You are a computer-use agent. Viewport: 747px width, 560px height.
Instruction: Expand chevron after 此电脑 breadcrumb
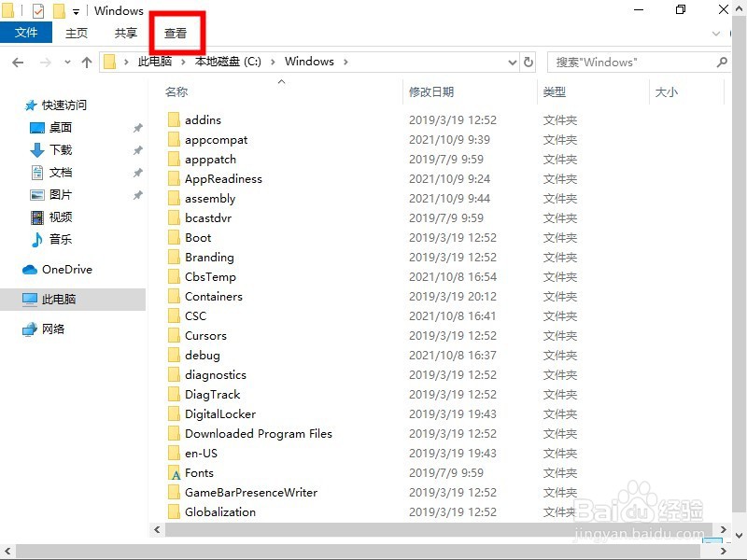[x=183, y=62]
